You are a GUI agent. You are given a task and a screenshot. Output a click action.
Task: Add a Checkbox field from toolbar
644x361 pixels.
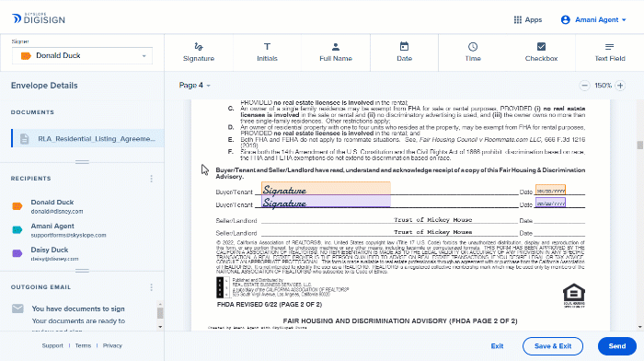(x=541, y=52)
